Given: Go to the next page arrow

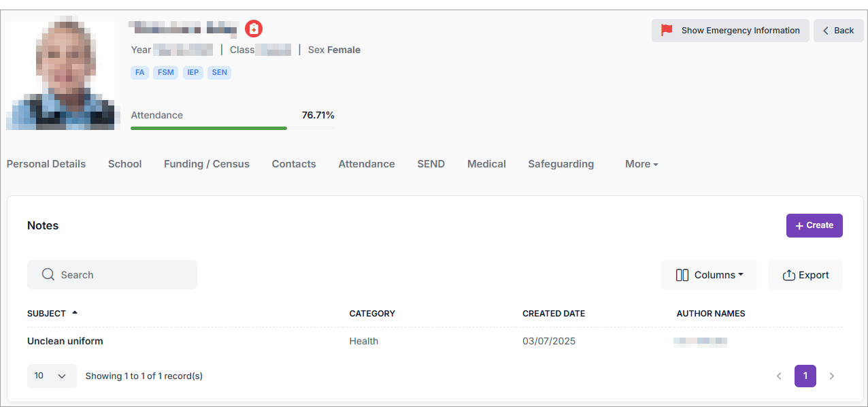Looking at the screenshot, I should 831,376.
